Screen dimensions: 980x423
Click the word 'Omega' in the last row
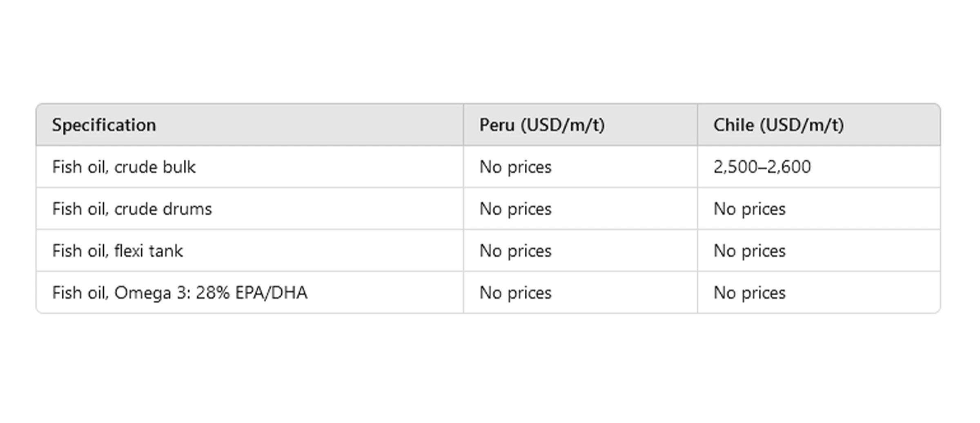pos(143,293)
